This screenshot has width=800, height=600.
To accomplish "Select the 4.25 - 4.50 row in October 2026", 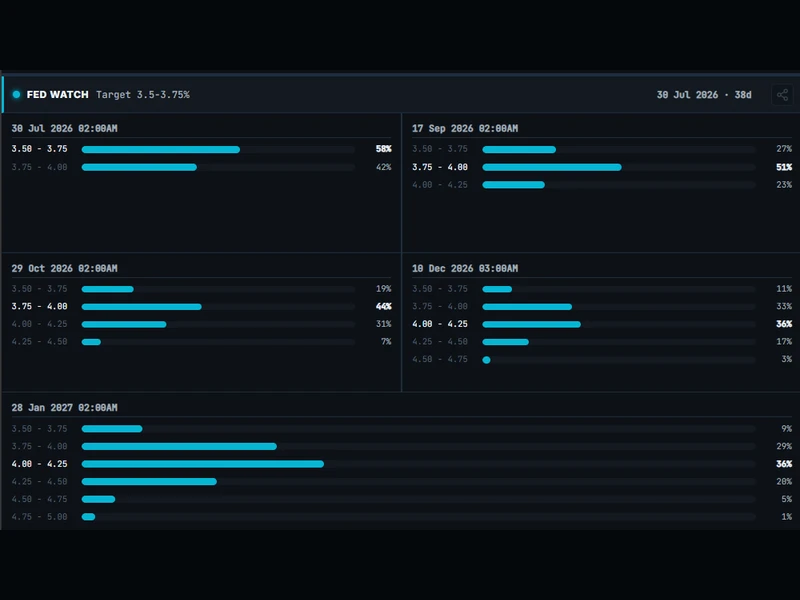I will (202, 342).
